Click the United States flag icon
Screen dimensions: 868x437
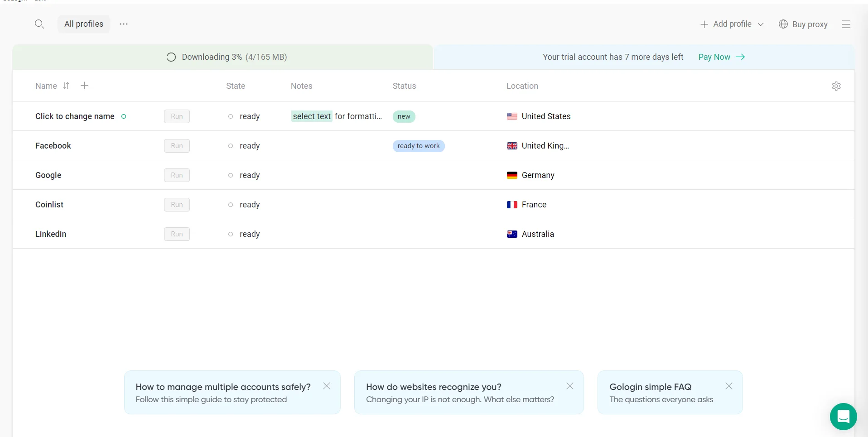[x=512, y=116]
